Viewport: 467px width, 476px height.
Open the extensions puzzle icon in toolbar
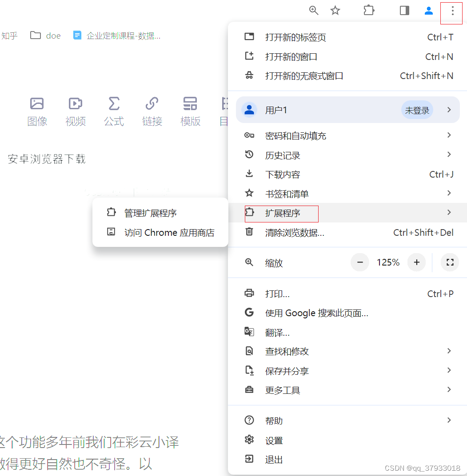[x=369, y=10]
